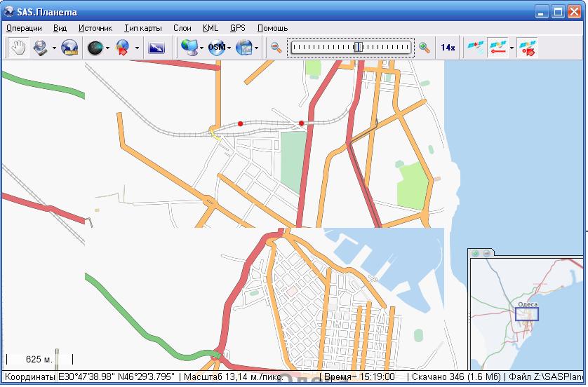Click minimap grey minus zoom button
588x387 pixels.
(486, 253)
